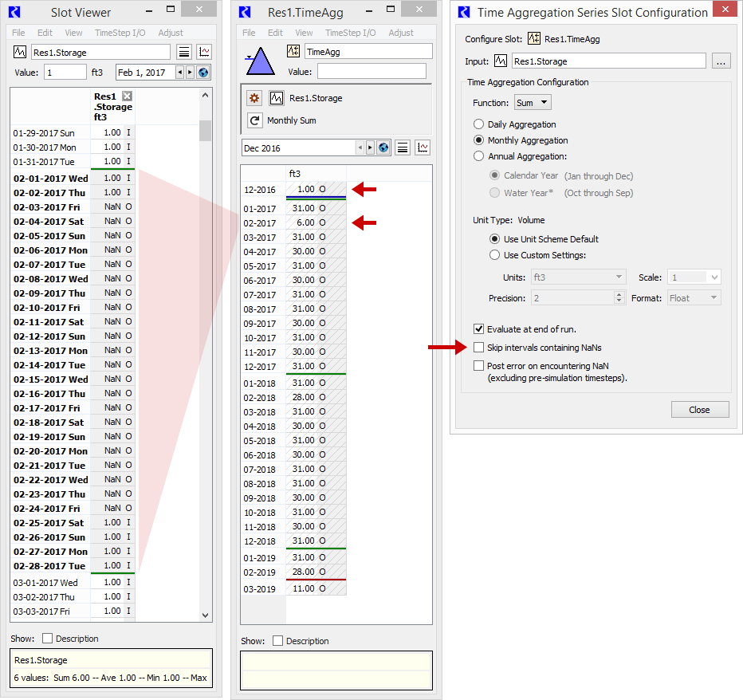
Task: Click Value field in Slot Viewer
Action: point(65,73)
